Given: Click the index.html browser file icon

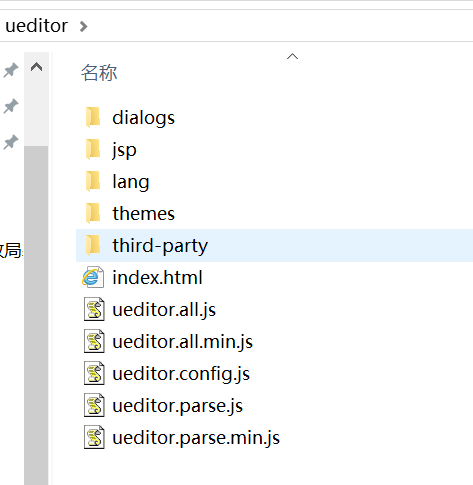Looking at the screenshot, I should (x=93, y=277).
